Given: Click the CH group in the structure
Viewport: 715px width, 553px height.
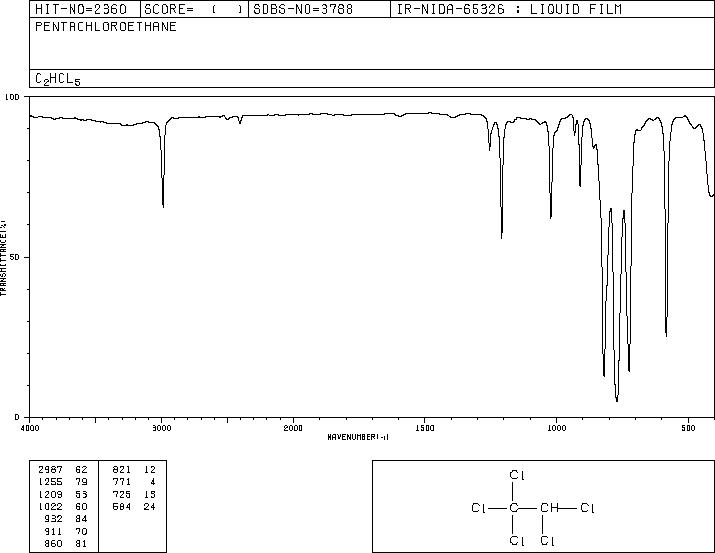Looking at the screenshot, I should [x=549, y=507].
